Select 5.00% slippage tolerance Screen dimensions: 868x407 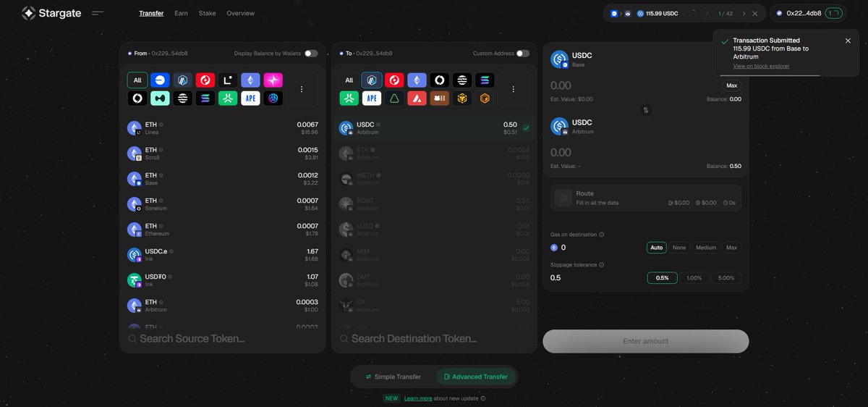point(726,278)
